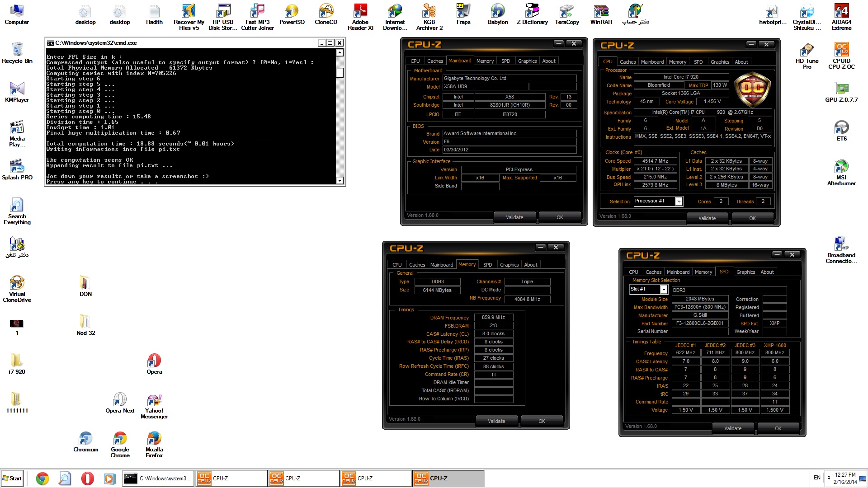Image resolution: width=868 pixels, height=488 pixels.
Task: Open HD Tune Pro icon
Action: [807, 56]
